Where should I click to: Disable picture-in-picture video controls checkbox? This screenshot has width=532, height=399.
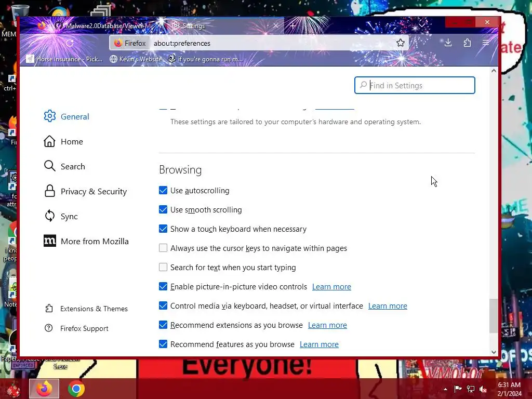coord(163,287)
